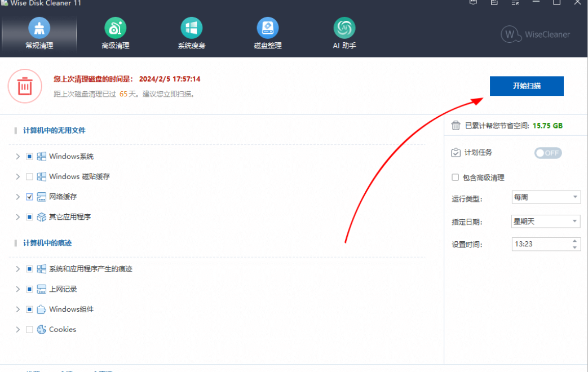Click the 上网记录 browser icon
Image resolution: width=588 pixels, height=372 pixels.
[42, 289]
